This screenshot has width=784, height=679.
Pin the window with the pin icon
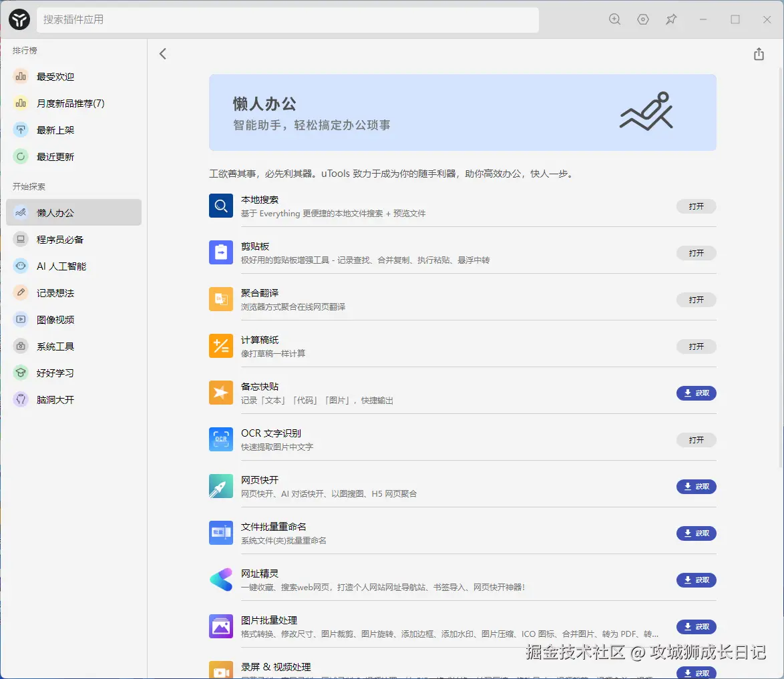[x=671, y=19]
